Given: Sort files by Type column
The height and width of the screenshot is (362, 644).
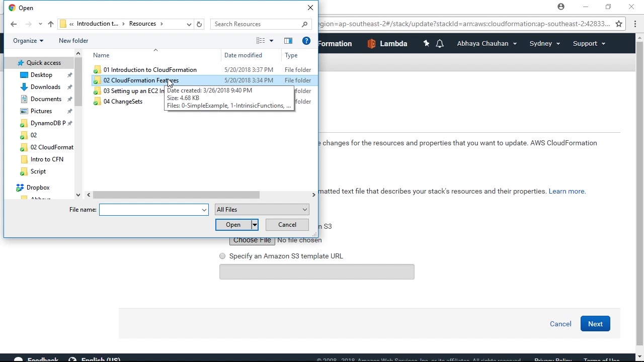Looking at the screenshot, I should point(291,55).
